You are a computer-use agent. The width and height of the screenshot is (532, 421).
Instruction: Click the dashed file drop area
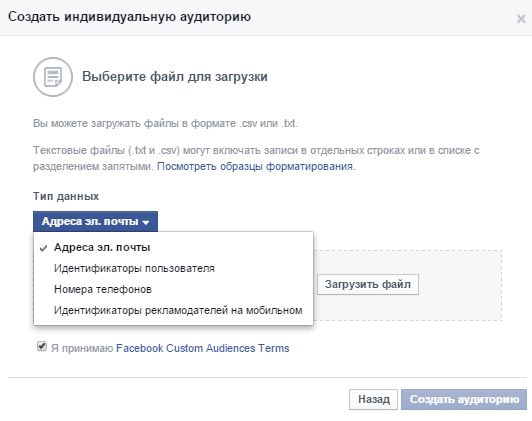pos(407,285)
